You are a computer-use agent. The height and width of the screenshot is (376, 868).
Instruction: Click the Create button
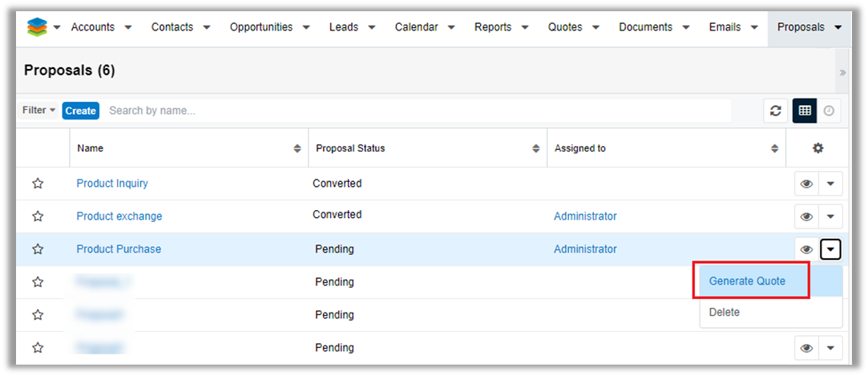pyautogui.click(x=80, y=111)
